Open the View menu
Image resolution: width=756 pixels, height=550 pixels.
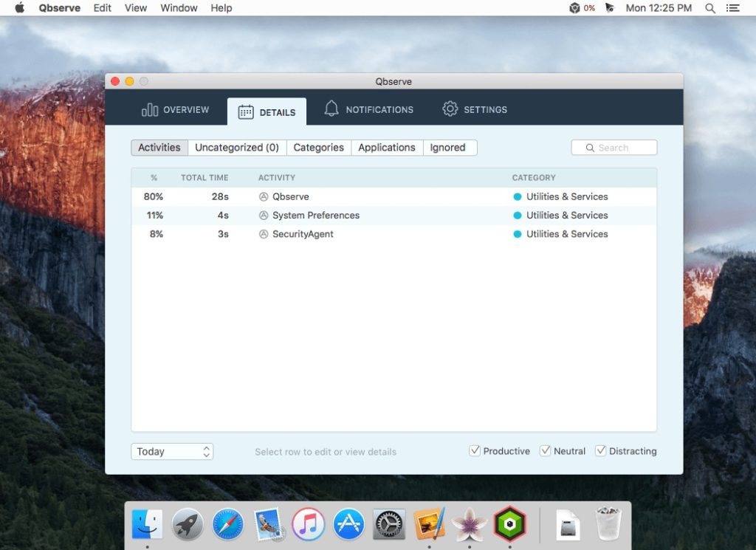pos(136,8)
